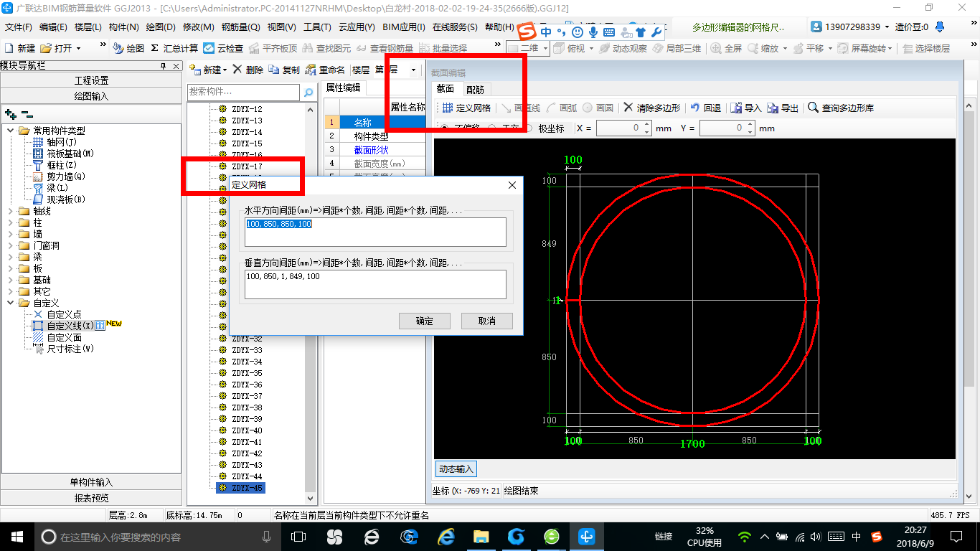Click the 定义网格 define grid toolbar button

(466, 108)
